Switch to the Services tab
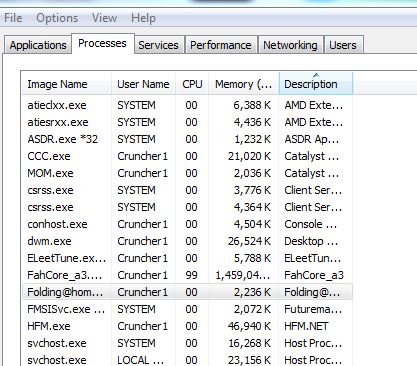This screenshot has height=366, width=417. (158, 45)
